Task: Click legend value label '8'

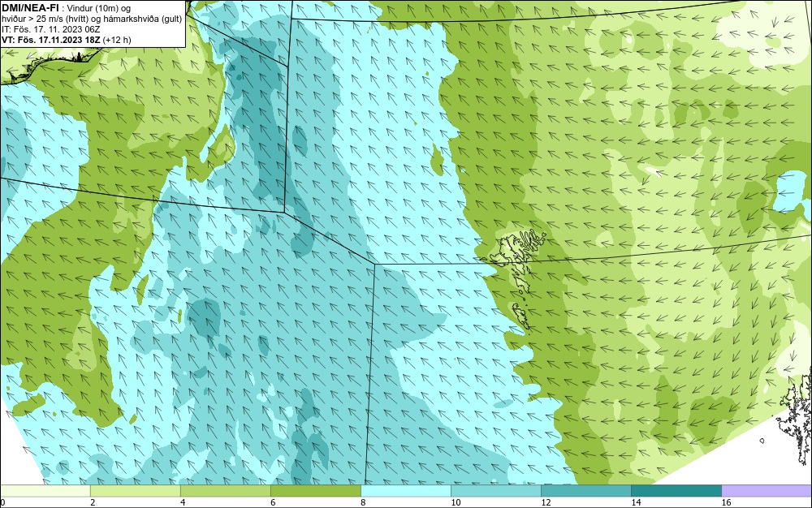Action: tap(363, 502)
